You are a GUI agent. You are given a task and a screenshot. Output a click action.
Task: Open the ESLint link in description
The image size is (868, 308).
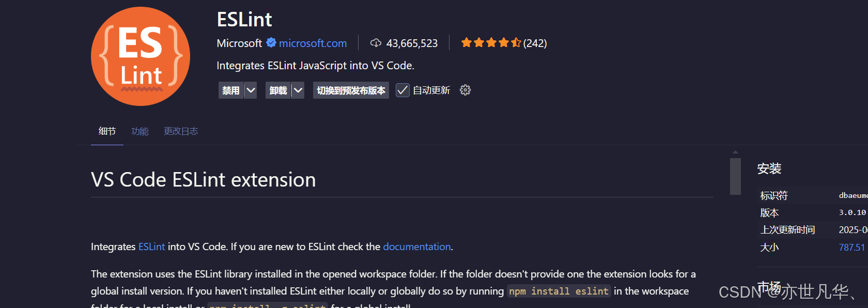coord(152,247)
